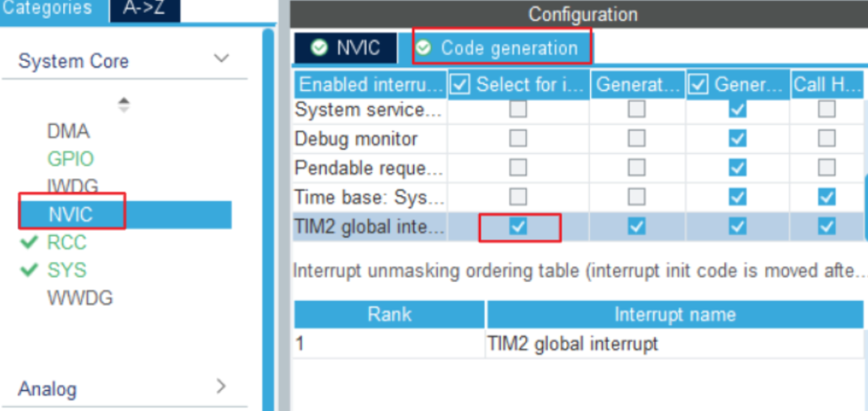Click the Rank column header

click(x=389, y=315)
